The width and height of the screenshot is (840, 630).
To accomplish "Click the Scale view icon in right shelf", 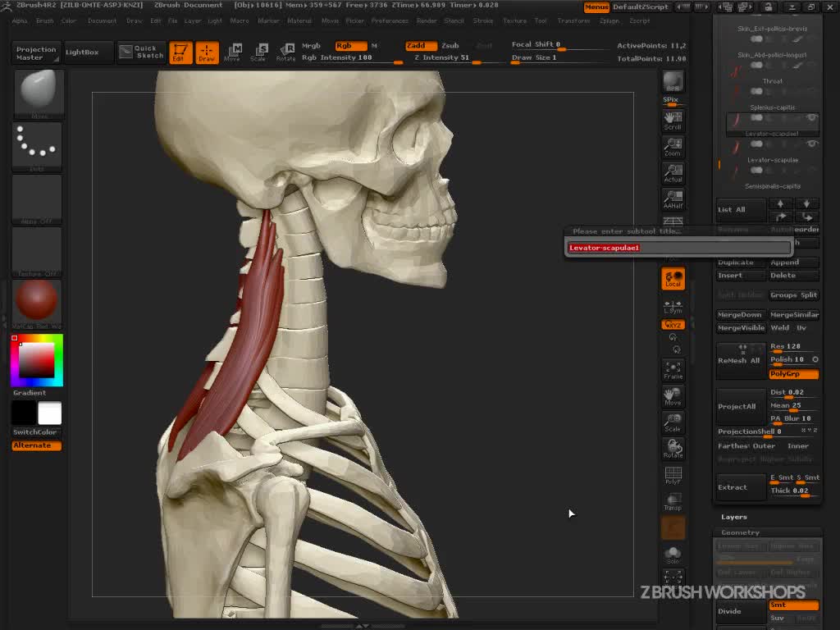I will 673,422.
